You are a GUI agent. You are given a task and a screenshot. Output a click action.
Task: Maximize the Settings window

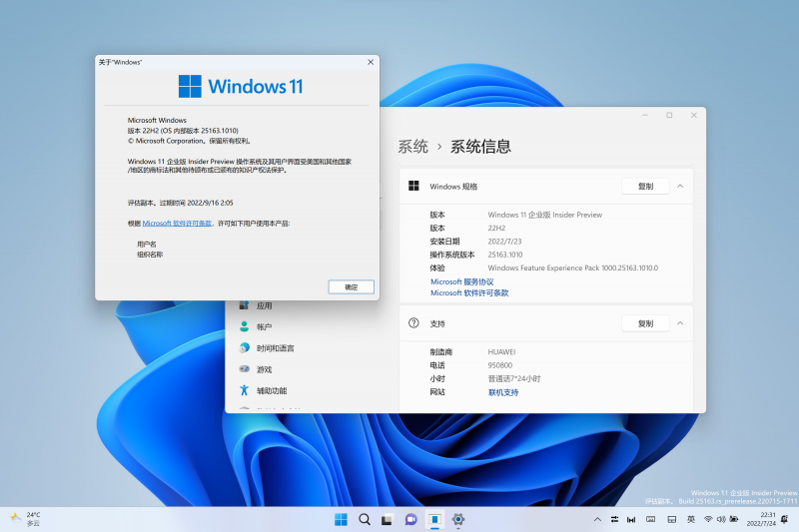[x=669, y=116]
